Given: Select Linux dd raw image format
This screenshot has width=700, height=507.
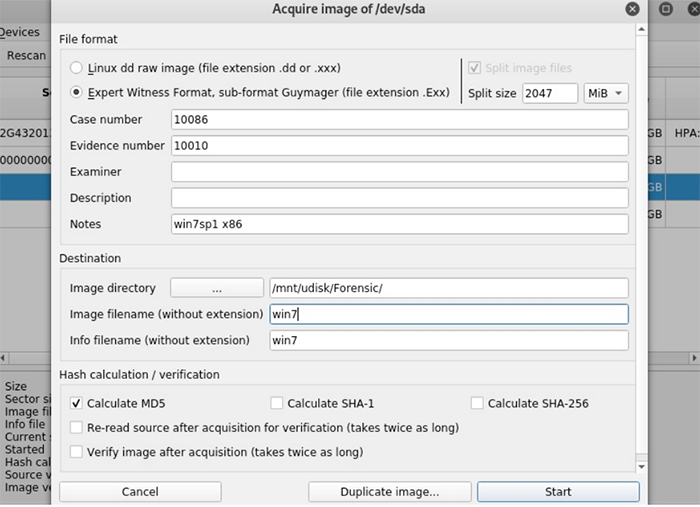Looking at the screenshot, I should 76,68.
